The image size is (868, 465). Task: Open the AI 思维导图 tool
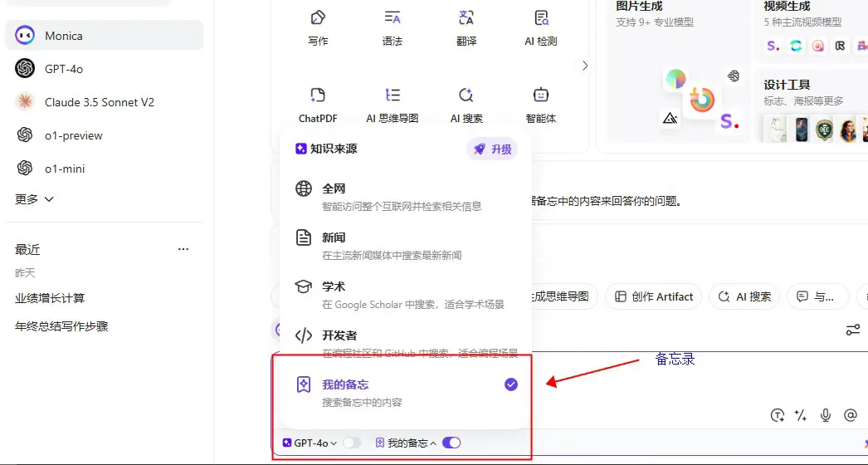point(392,105)
